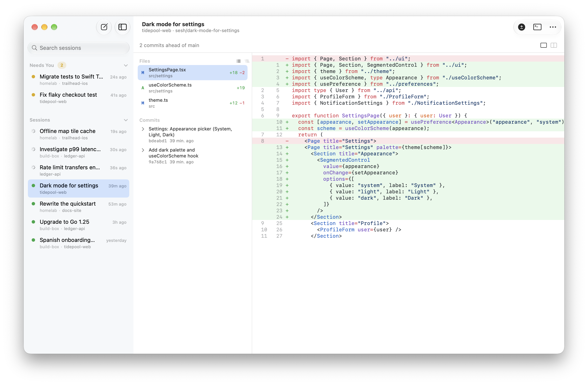
Task: Open Fix flaky checkout test session
Action: click(x=79, y=98)
